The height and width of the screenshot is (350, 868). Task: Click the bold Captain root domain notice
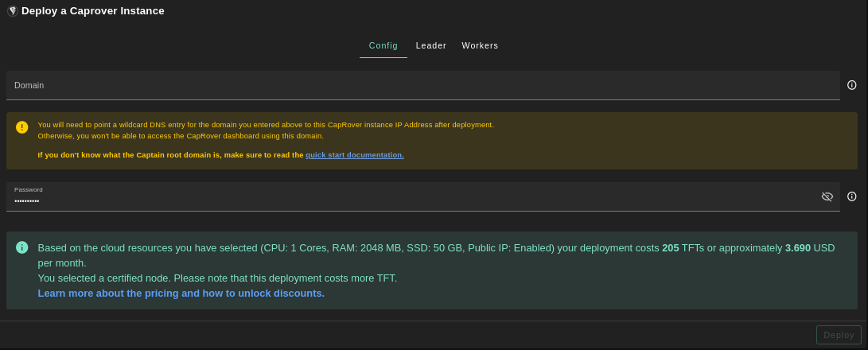(171, 155)
